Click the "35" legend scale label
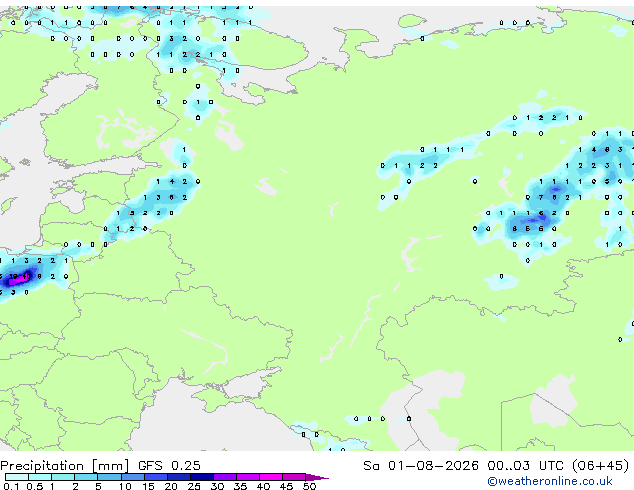634x490 pixels. coord(240,486)
